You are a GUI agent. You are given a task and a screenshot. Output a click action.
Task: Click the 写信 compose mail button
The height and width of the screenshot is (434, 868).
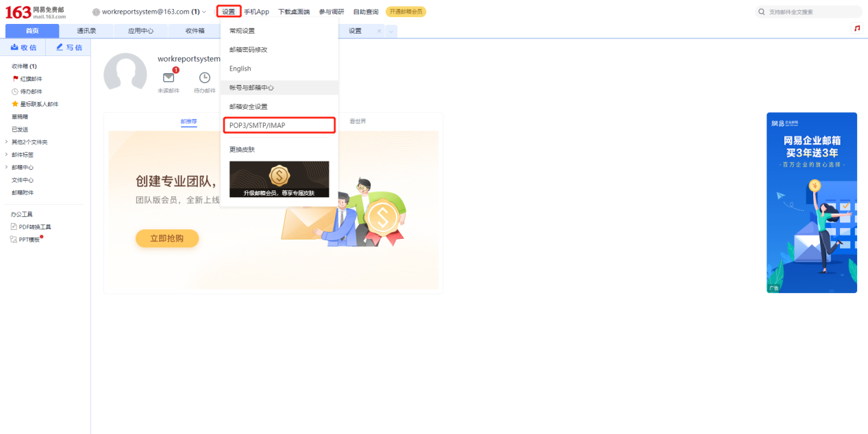coord(69,47)
